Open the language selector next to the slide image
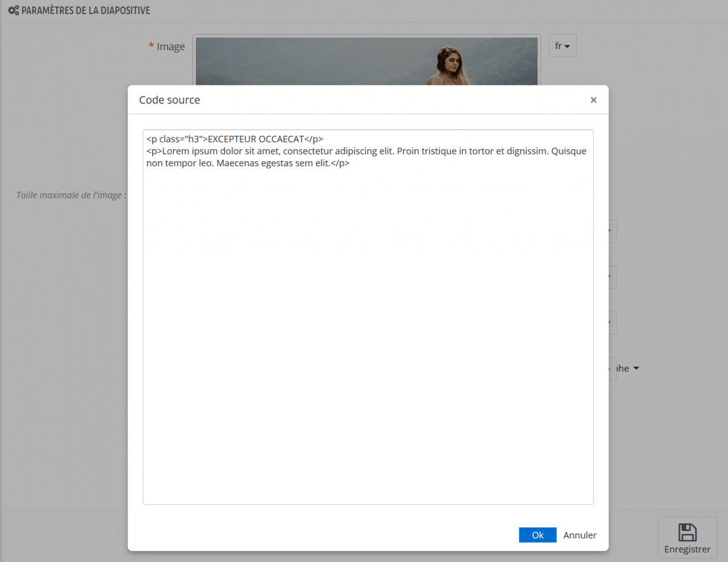This screenshot has width=728, height=562. (562, 45)
